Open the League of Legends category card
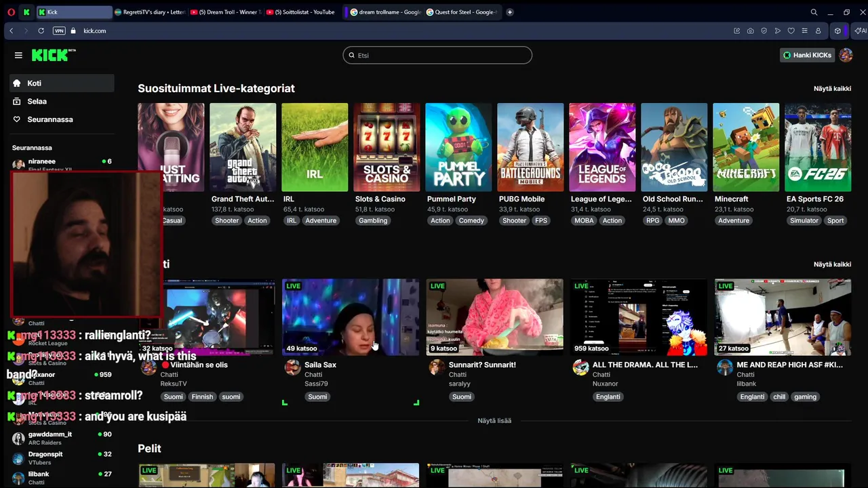 click(602, 147)
